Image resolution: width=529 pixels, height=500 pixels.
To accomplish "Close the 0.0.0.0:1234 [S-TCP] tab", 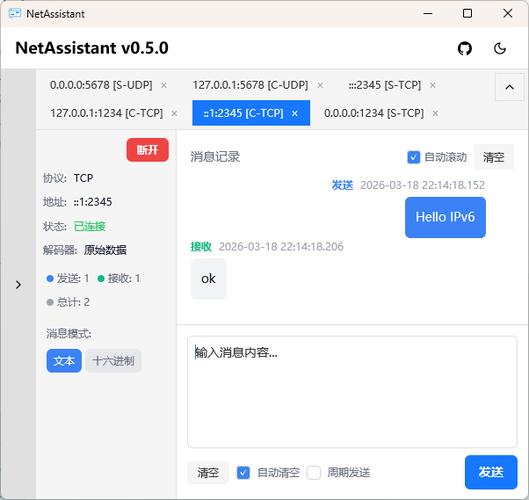I will tap(435, 113).
